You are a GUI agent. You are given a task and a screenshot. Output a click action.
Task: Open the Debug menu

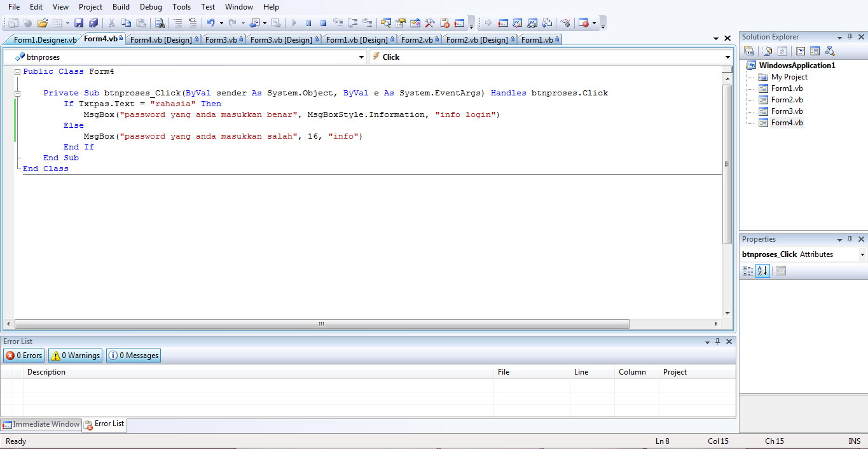(151, 7)
